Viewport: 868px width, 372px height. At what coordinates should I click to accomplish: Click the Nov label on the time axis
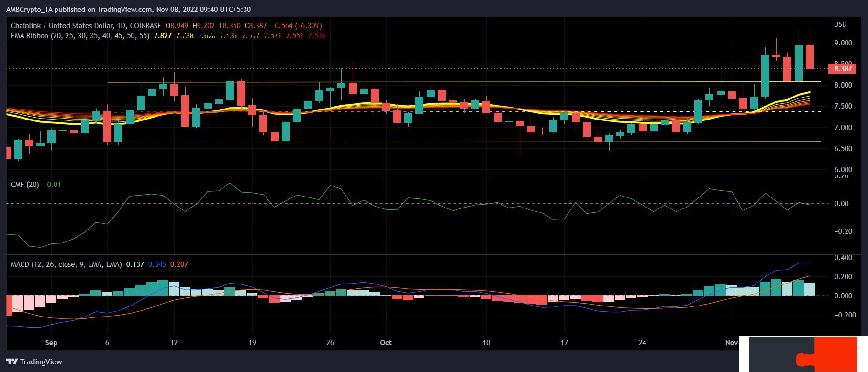(x=731, y=343)
